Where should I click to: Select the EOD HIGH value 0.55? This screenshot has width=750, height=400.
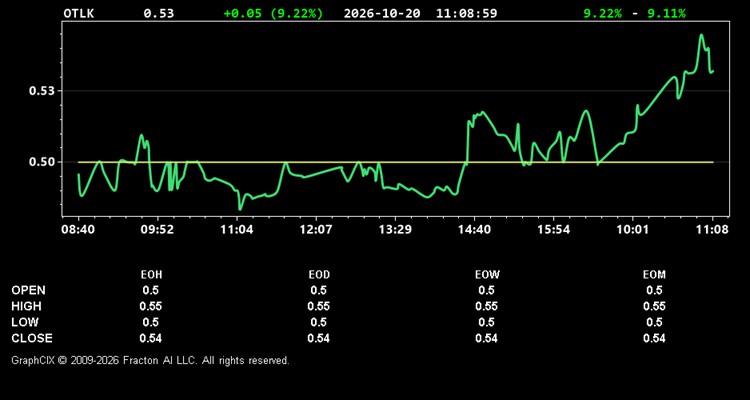319,306
